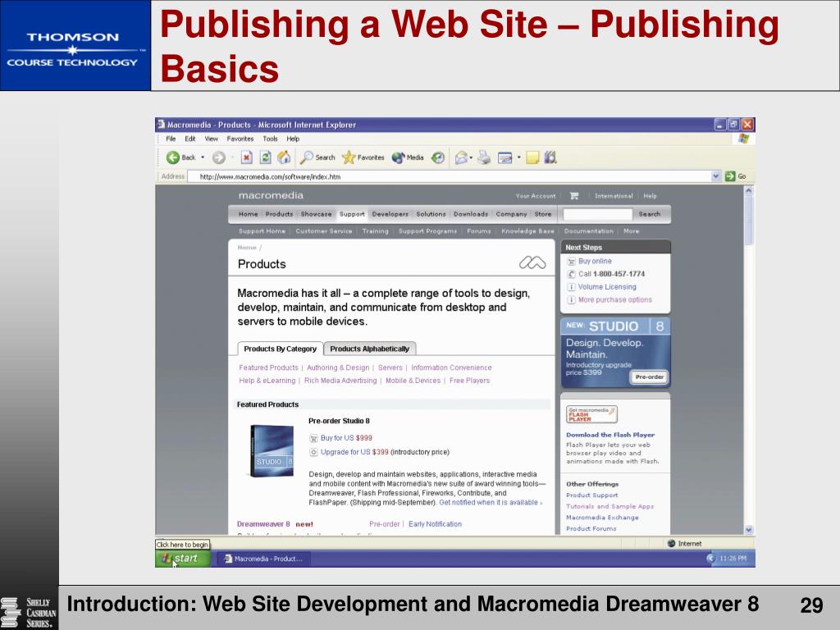Refresh the page with green arrows icon
The image size is (840, 630).
[x=265, y=157]
